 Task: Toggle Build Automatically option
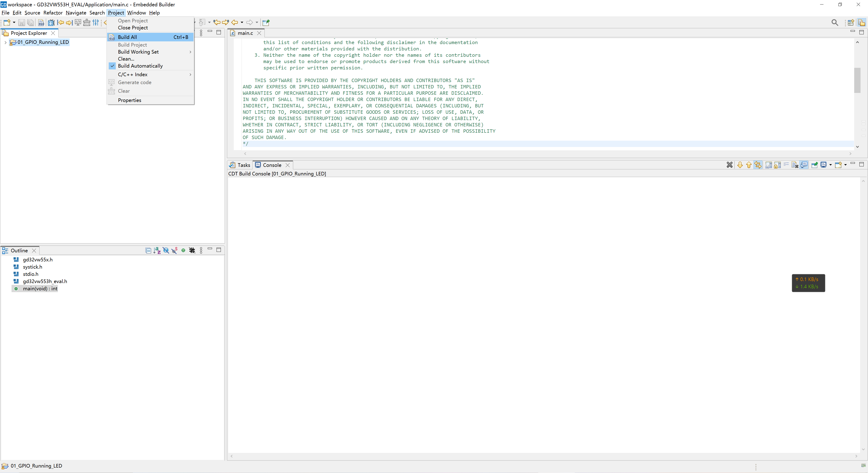140,66
